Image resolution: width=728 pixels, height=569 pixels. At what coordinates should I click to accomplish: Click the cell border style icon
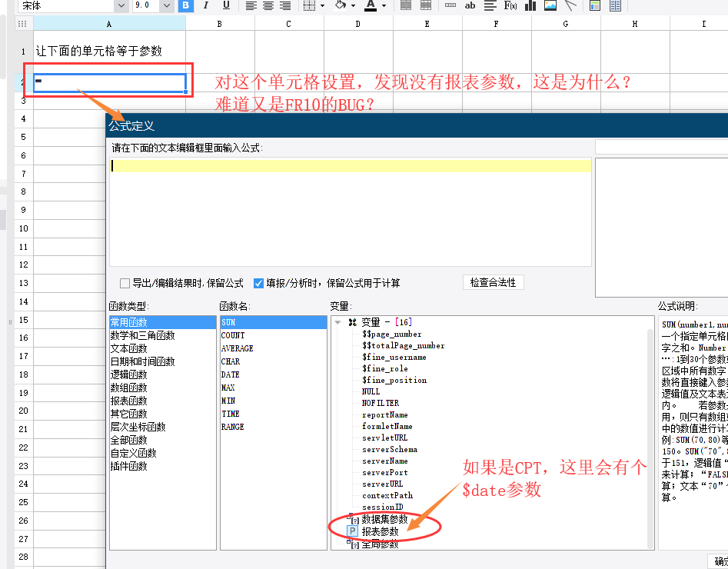tap(309, 5)
